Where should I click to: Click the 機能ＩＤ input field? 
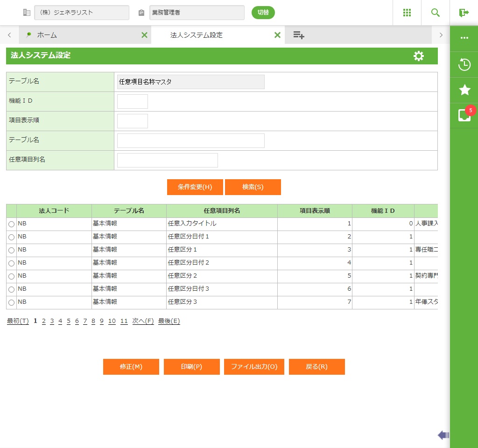132,101
